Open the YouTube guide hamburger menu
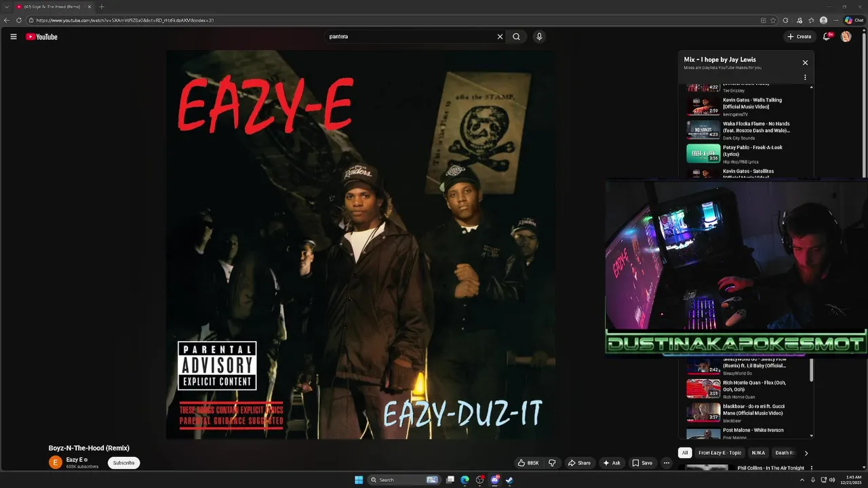868x488 pixels. (x=14, y=37)
